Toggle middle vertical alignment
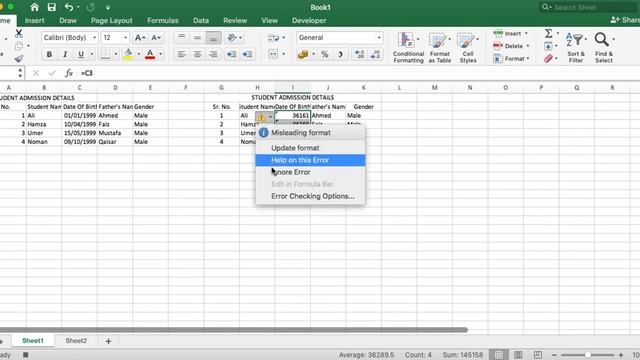640x360 pixels. (198, 38)
